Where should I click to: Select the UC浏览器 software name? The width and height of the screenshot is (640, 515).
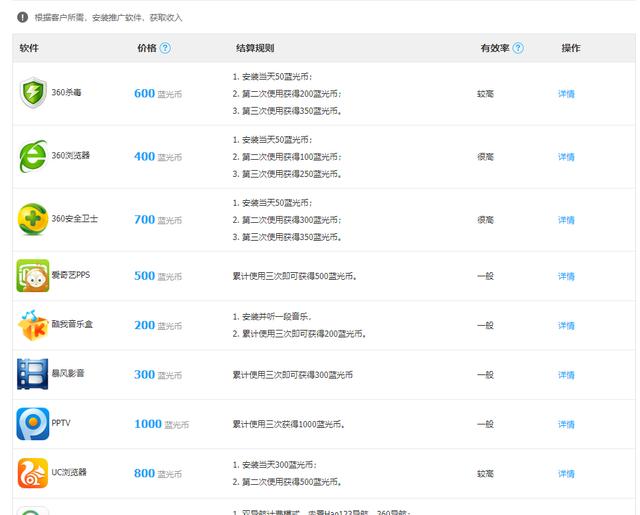click(x=69, y=473)
